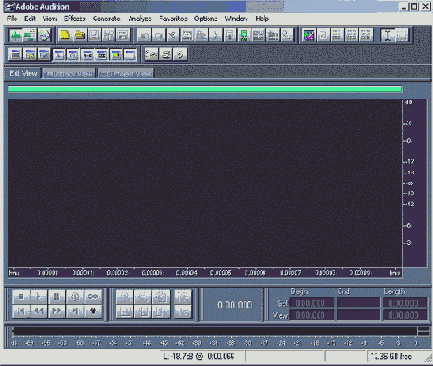The image size is (433, 366).
Task: Click the green highlighted toolbar icon
Action: (244, 35)
